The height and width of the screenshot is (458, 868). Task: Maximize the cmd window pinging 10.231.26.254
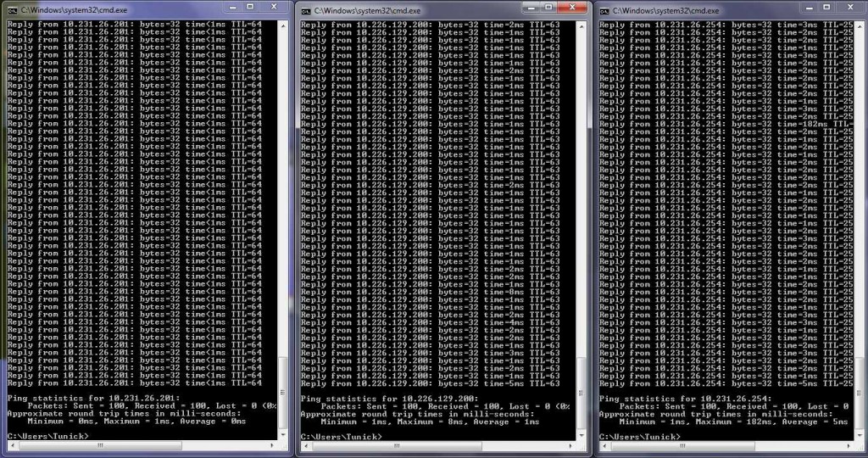[826, 7]
